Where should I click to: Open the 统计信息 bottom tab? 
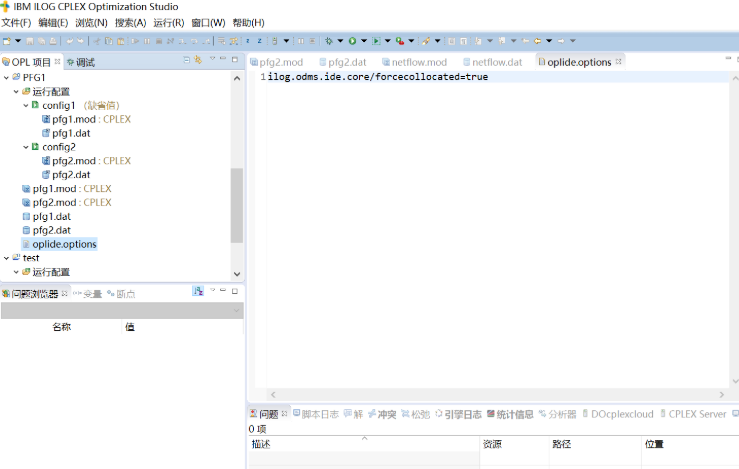pos(510,414)
